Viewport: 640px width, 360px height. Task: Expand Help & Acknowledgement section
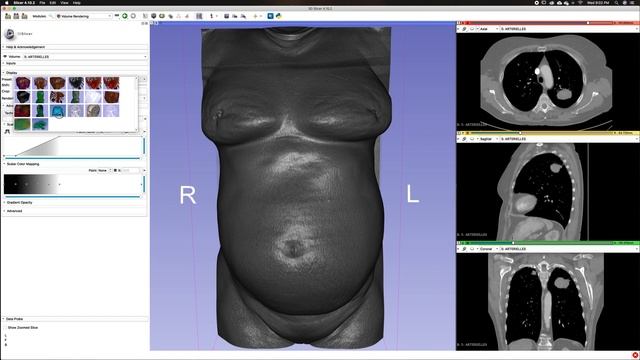coord(74,47)
